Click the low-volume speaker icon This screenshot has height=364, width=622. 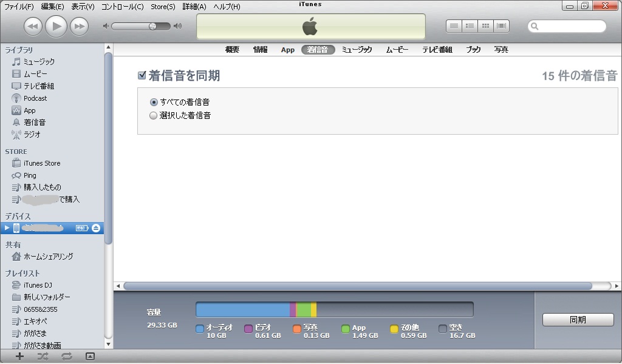tap(106, 26)
